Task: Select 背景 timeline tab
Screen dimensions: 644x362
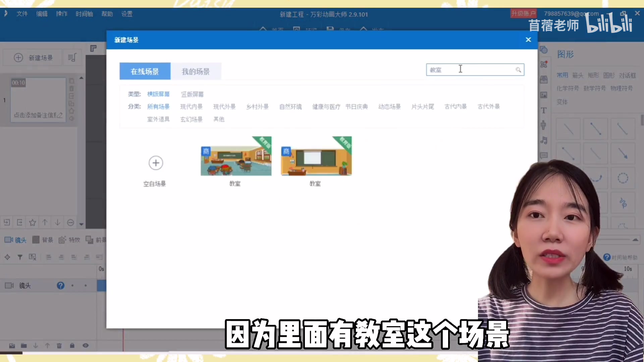Action: (43, 240)
